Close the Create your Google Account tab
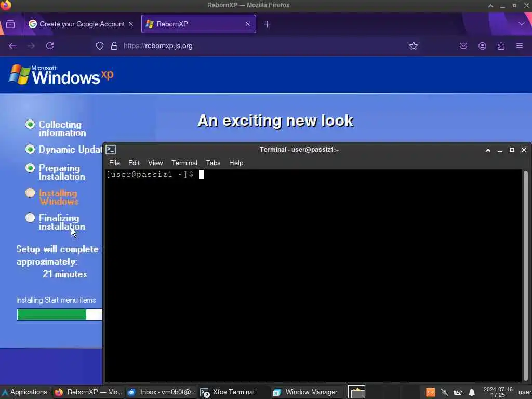Screen dimensions: 532x399 point(131,24)
